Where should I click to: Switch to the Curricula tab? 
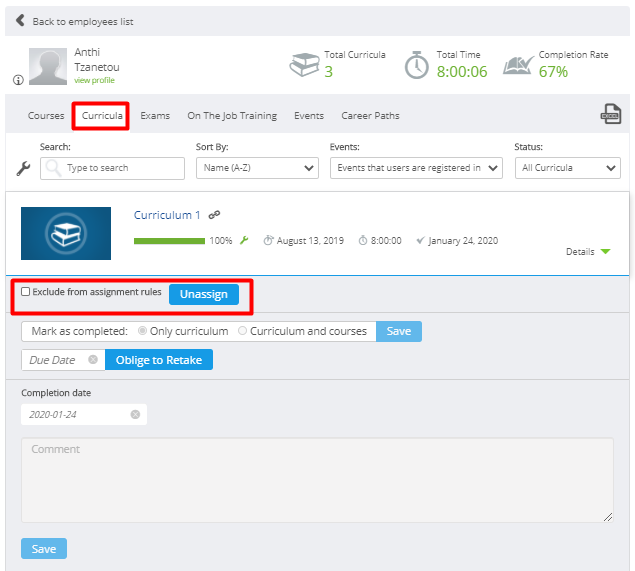102,115
